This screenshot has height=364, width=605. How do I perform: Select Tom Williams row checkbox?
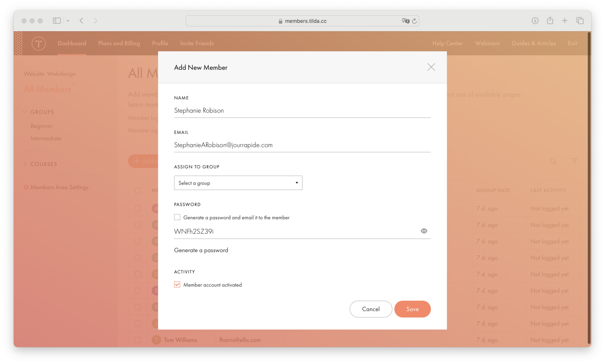pos(138,340)
